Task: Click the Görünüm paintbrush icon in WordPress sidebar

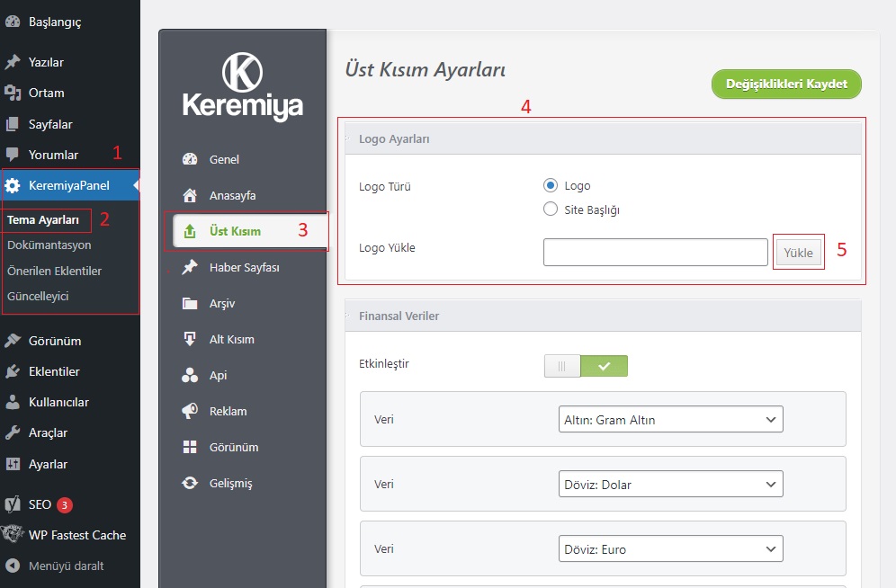Action: [13, 341]
